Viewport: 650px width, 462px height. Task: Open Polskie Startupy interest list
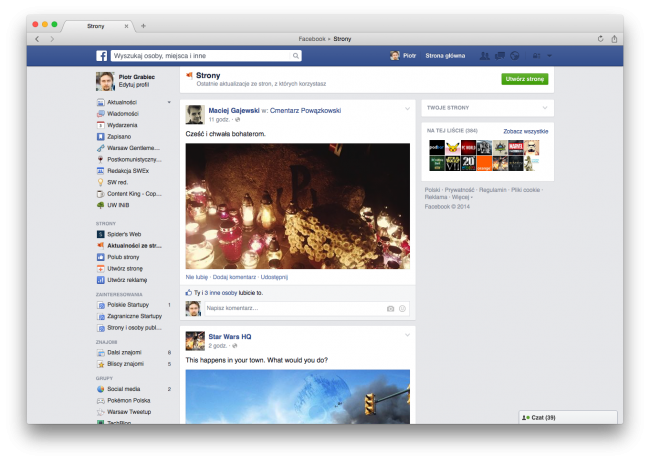pos(128,305)
